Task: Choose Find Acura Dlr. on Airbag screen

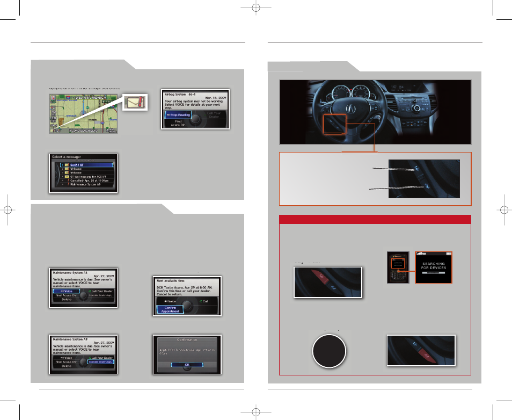Action: coord(178,123)
